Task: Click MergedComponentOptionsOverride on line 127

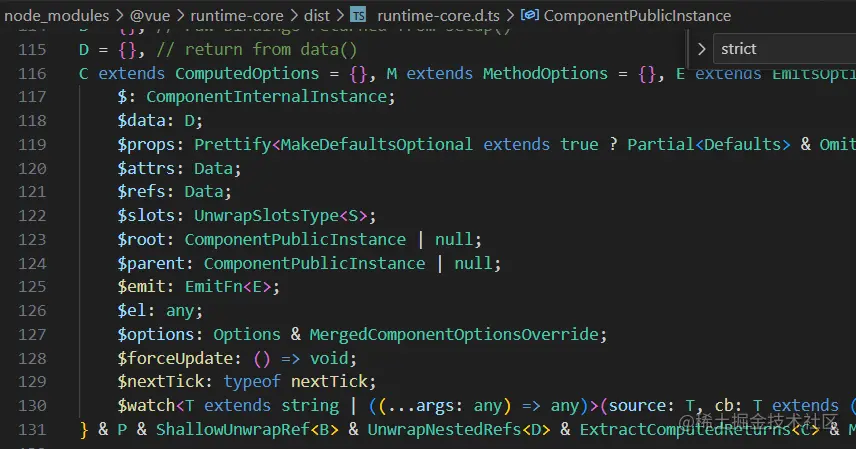Action: point(454,334)
